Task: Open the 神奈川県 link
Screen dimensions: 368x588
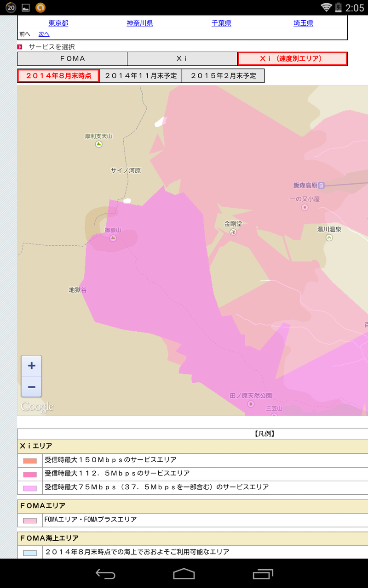Action: pos(140,23)
